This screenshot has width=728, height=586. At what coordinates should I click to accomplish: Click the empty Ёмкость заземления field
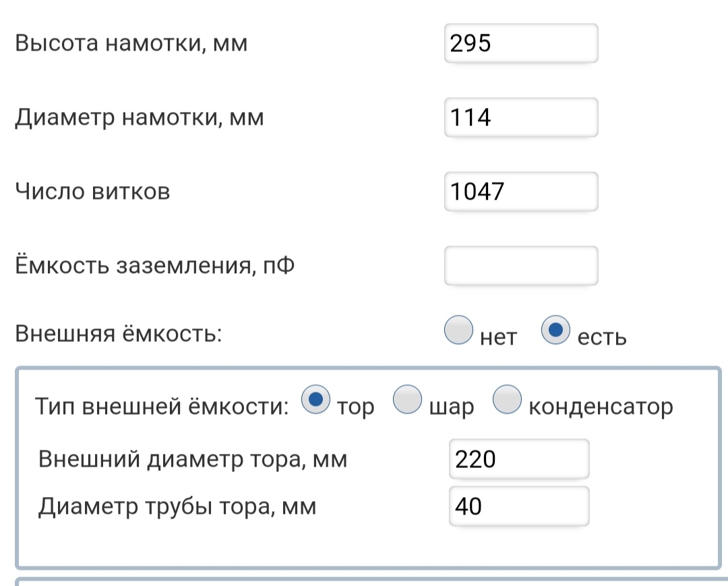pos(520,266)
